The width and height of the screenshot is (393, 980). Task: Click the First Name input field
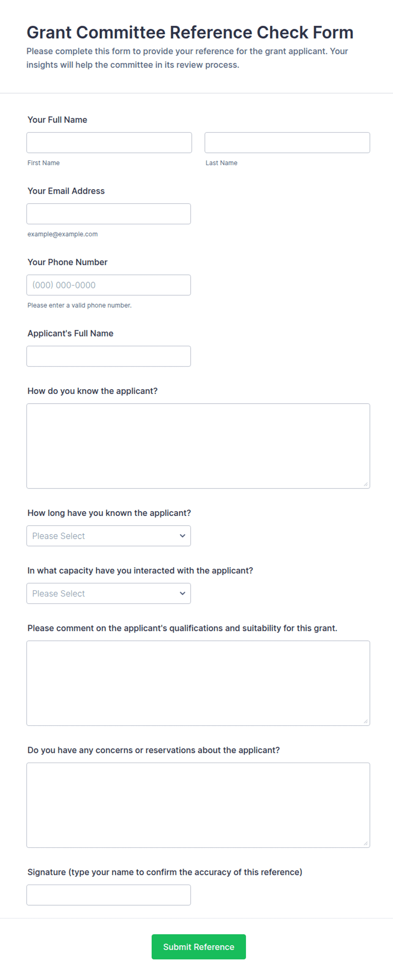point(109,143)
